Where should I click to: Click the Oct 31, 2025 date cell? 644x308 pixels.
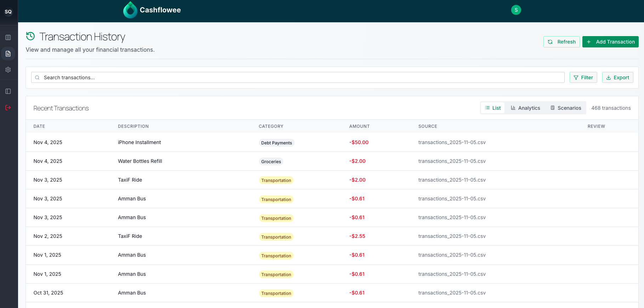[x=48, y=293]
